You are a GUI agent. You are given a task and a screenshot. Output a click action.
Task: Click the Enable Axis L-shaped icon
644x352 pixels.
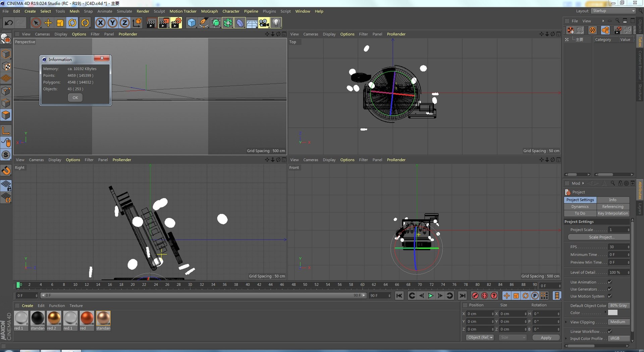tap(6, 130)
